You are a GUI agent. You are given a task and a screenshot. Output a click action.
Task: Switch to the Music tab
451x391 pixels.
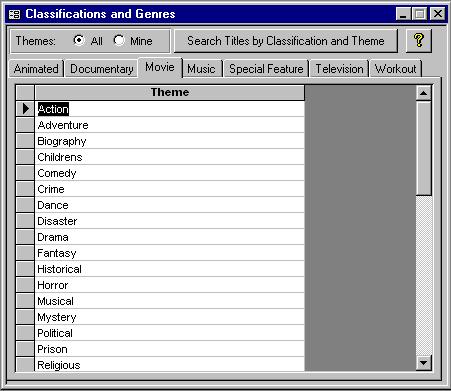pyautogui.click(x=201, y=69)
